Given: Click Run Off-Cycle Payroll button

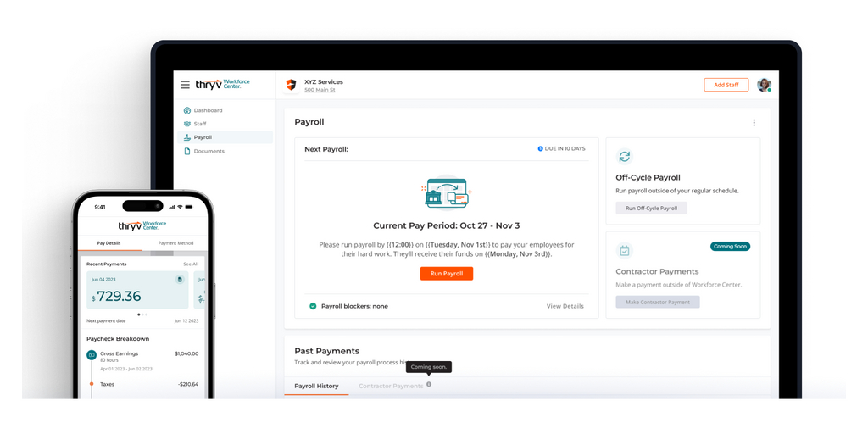Looking at the screenshot, I should (651, 209).
